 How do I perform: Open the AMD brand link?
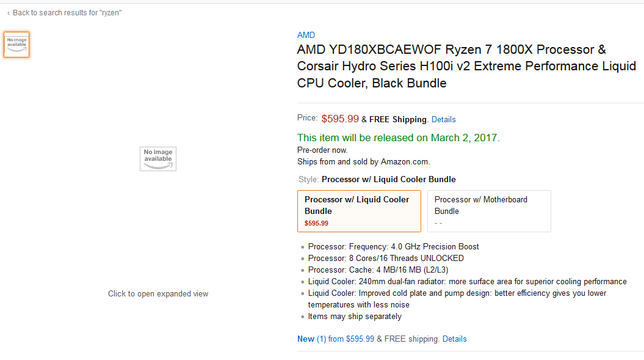[x=306, y=35]
